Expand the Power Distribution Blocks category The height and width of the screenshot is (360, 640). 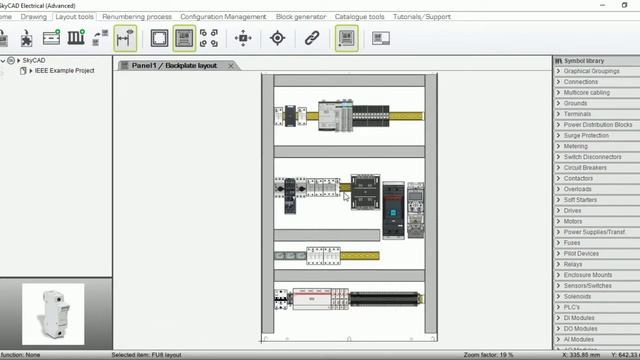coord(558,125)
